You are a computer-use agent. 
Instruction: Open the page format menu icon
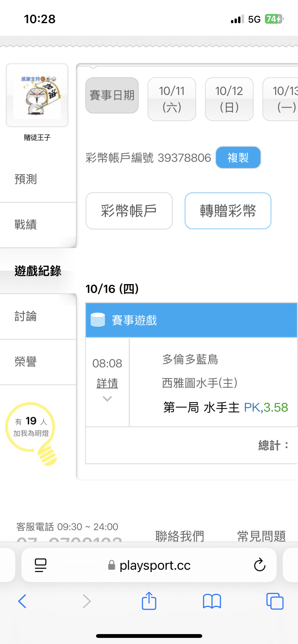(x=41, y=565)
